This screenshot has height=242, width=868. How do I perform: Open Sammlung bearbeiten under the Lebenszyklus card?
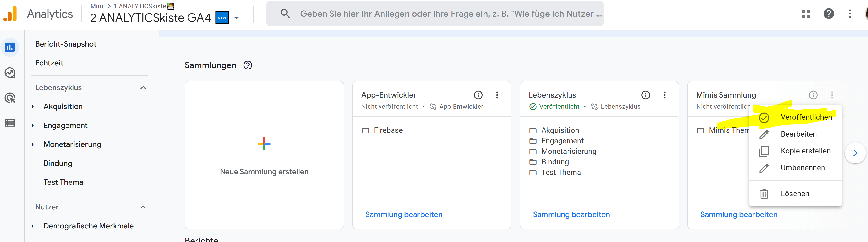571,214
